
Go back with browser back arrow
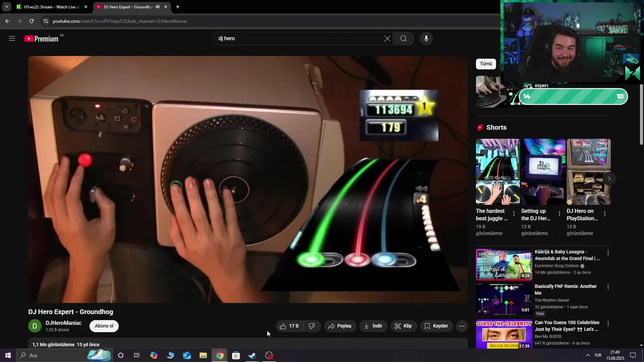(x=7, y=21)
